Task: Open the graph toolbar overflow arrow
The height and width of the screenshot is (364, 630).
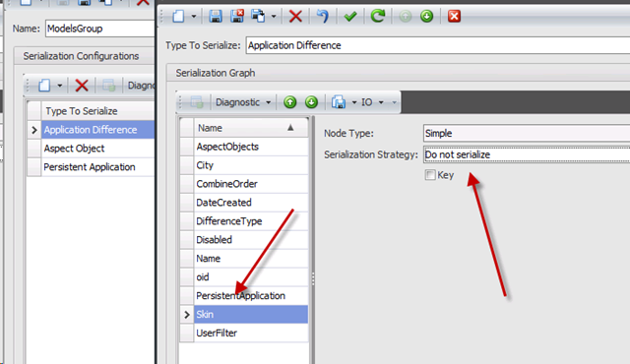Action: point(394,102)
